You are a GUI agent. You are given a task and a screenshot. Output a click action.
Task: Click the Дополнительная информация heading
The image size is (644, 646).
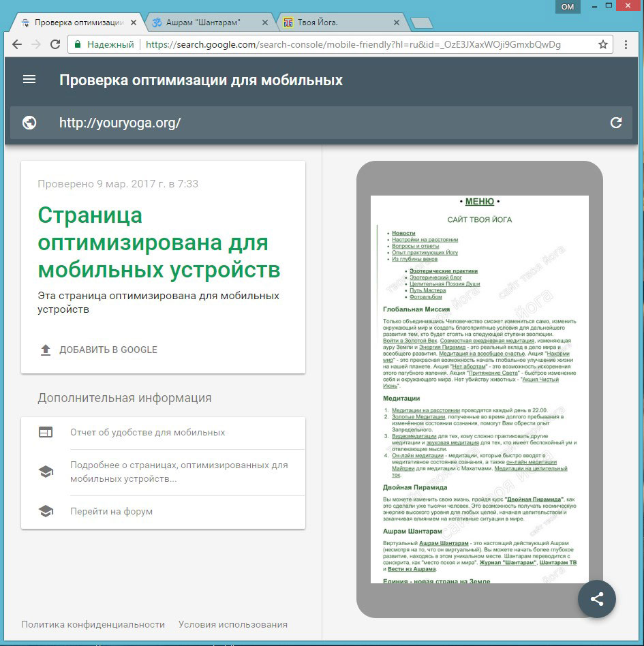(x=125, y=398)
